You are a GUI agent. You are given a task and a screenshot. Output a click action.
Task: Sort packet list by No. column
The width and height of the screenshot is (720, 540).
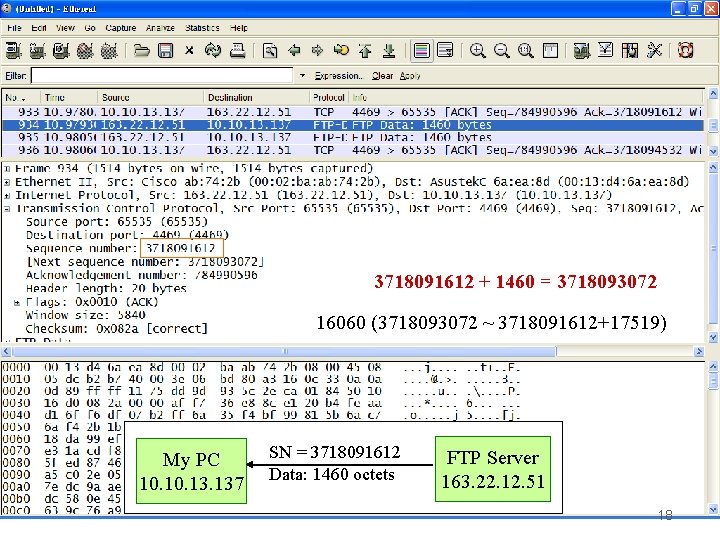[x=21, y=97]
